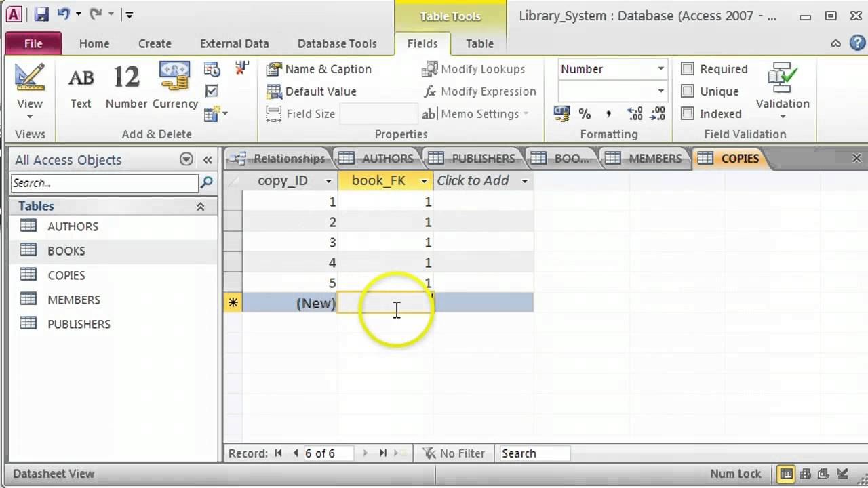Open Name & Caption settings
The image size is (868, 488).
[319, 69]
